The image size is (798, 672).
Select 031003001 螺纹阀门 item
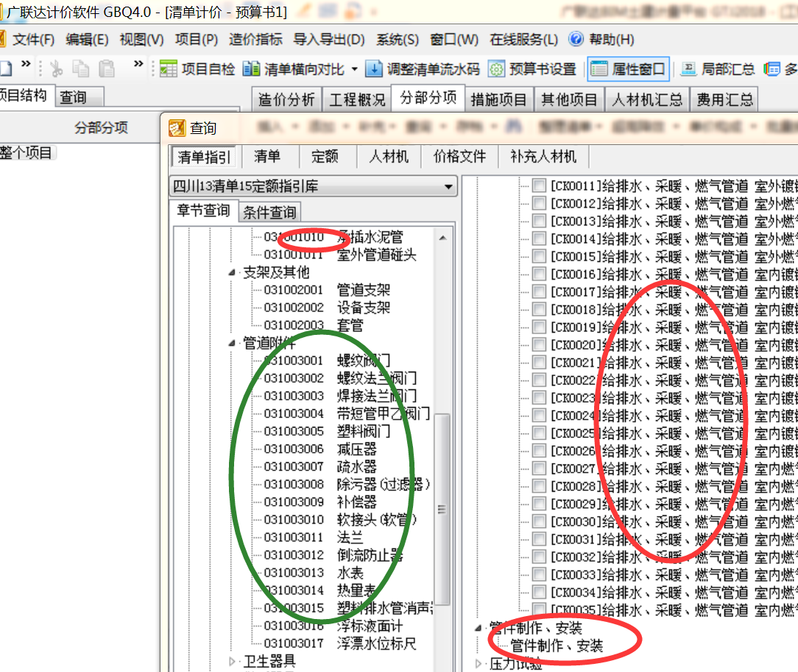[327, 361]
